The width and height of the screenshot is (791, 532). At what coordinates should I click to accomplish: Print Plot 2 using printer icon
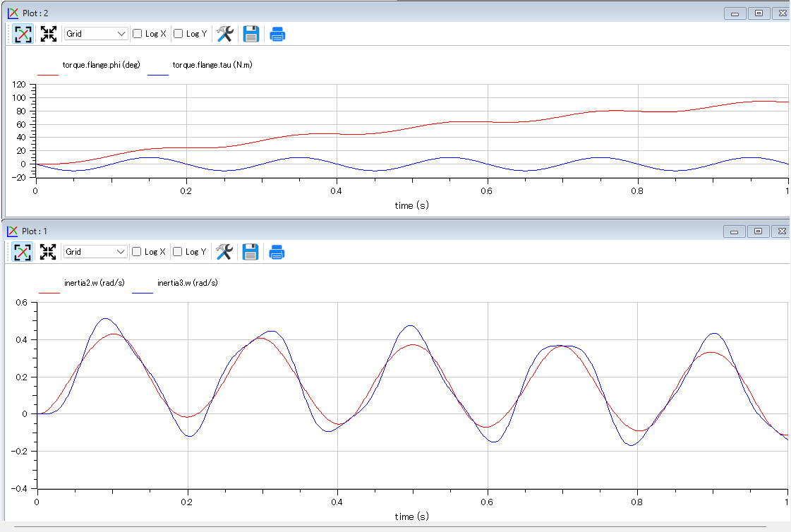[277, 35]
